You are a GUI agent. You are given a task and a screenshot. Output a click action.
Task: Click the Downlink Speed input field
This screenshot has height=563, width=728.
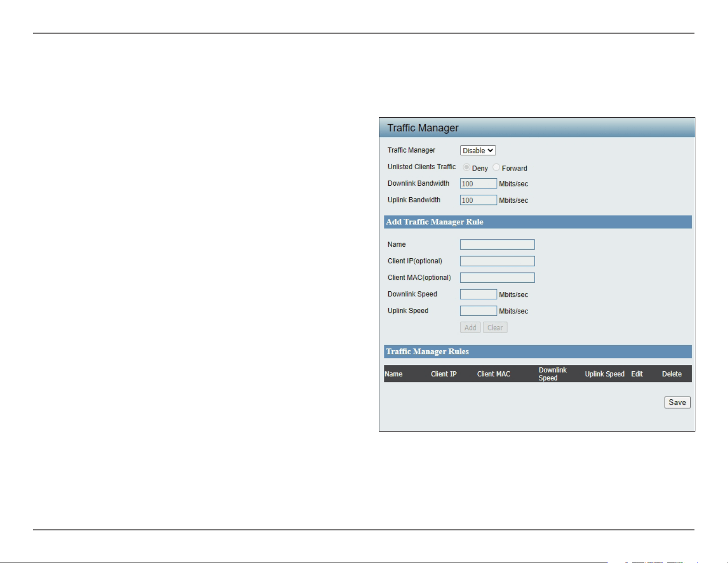point(479,294)
